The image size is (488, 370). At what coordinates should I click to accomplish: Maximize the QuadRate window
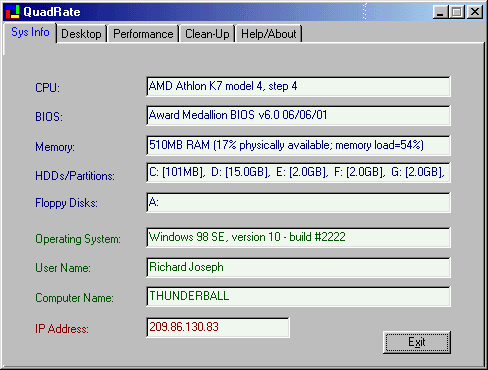pyautogui.click(x=456, y=12)
